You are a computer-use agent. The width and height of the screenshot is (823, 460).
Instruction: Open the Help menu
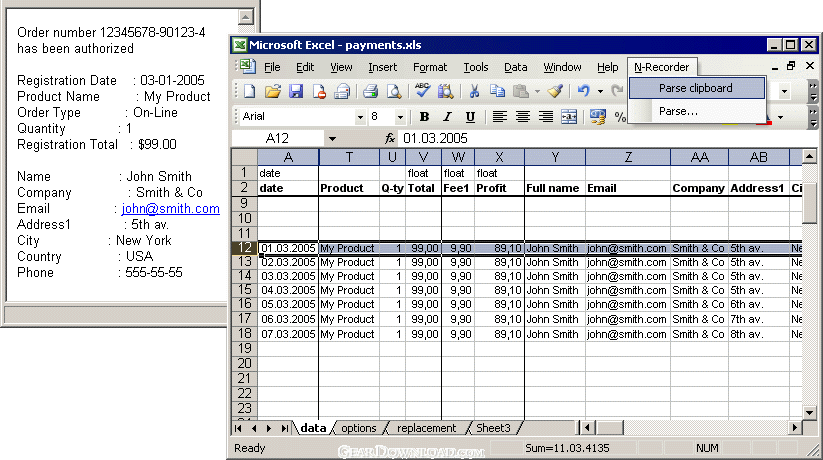pos(607,67)
